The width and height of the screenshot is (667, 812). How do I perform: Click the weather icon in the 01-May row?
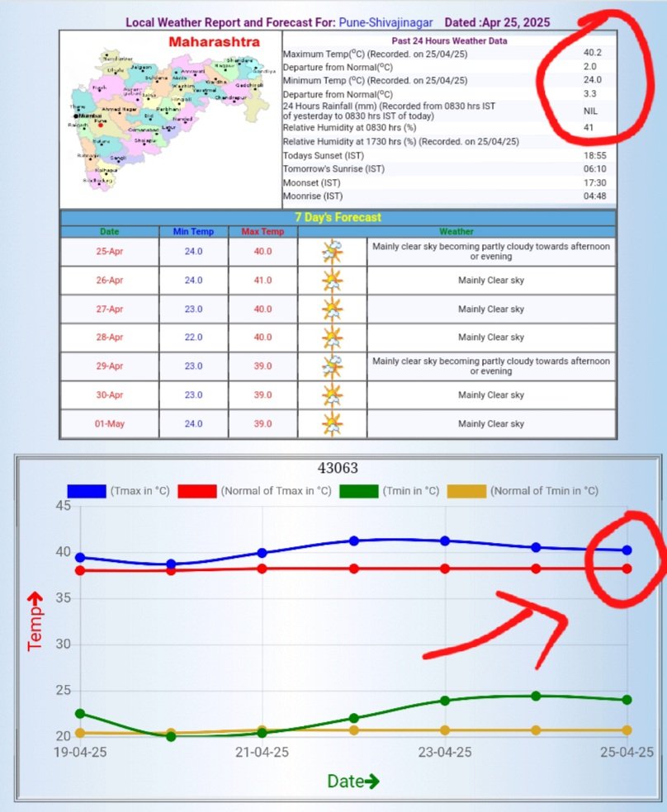point(332,423)
